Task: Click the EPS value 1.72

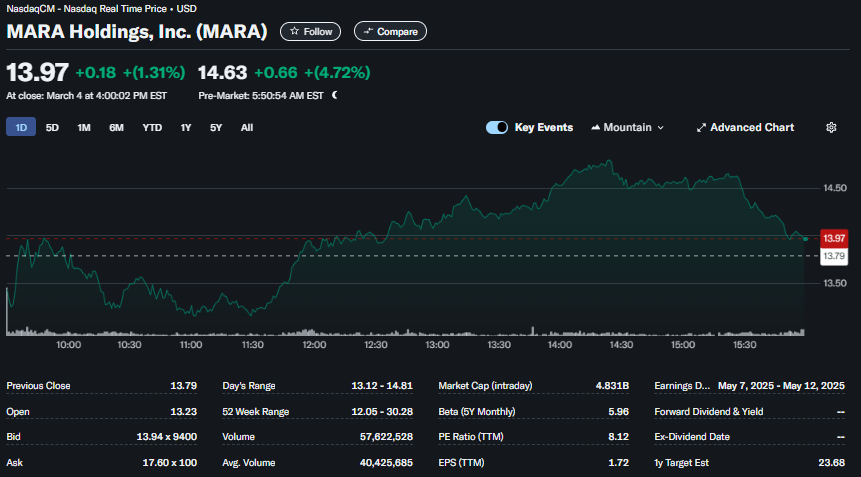Action: point(618,463)
